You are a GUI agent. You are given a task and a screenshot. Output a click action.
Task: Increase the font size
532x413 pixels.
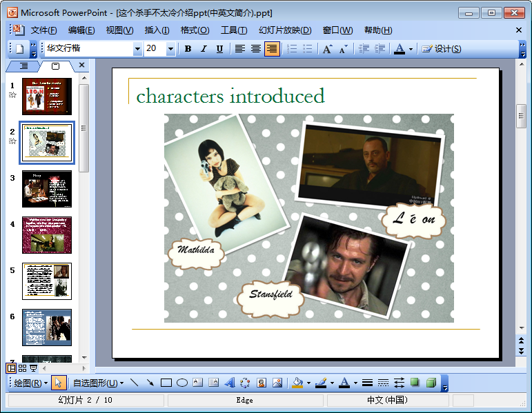[x=327, y=49]
